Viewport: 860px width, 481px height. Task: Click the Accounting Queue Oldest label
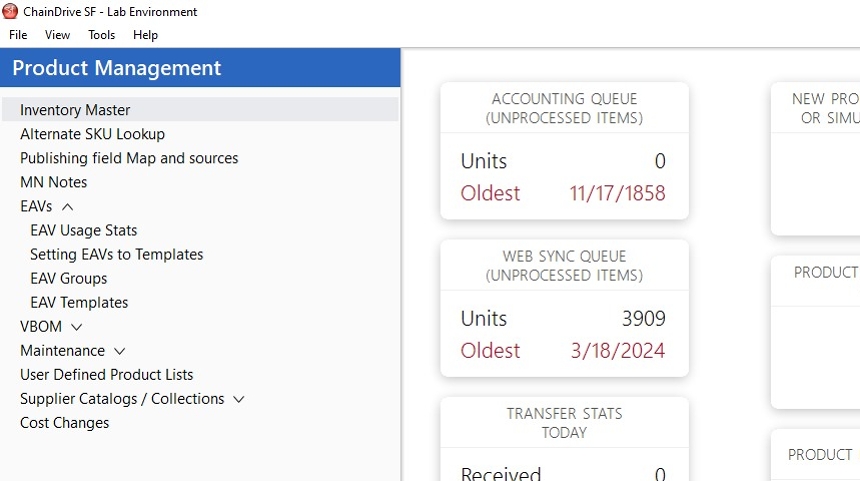(x=490, y=194)
